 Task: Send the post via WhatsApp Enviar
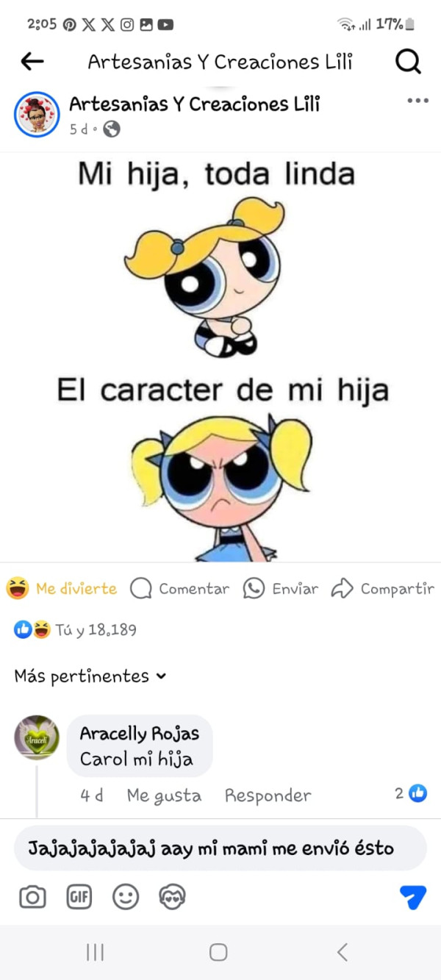tap(281, 588)
